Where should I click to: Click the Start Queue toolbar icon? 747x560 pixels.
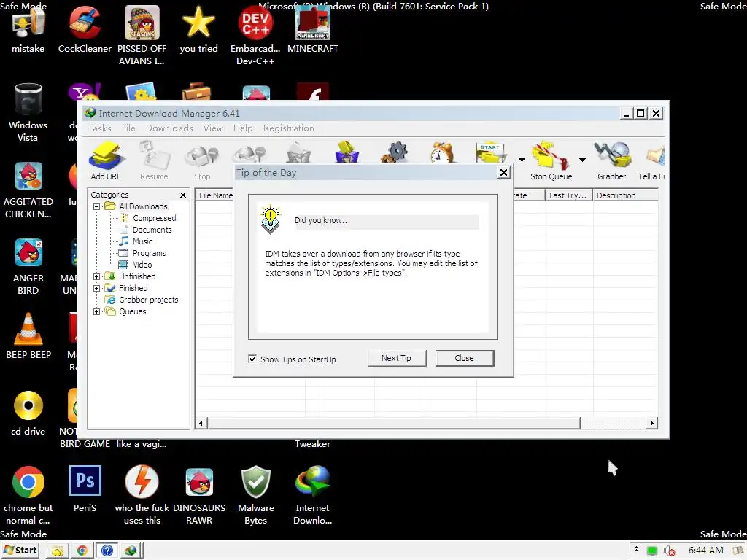click(491, 153)
